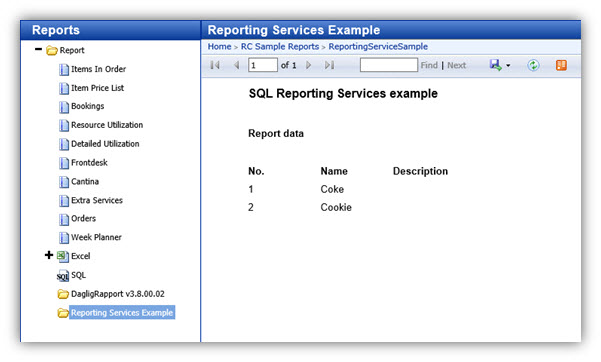Screen dimensions: 601x362
Task: Click the 'of 1' page count text
Action: [x=289, y=66]
